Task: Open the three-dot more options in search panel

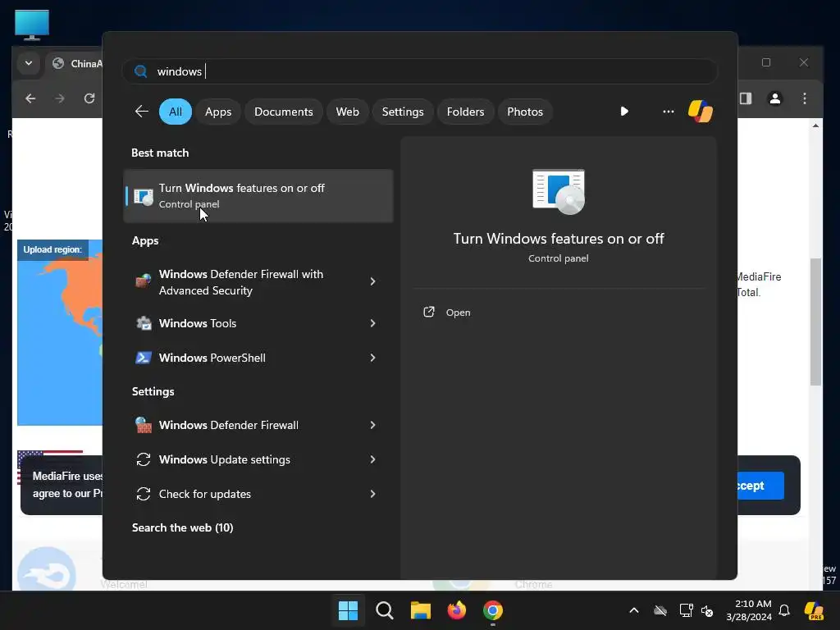Action: (668, 112)
